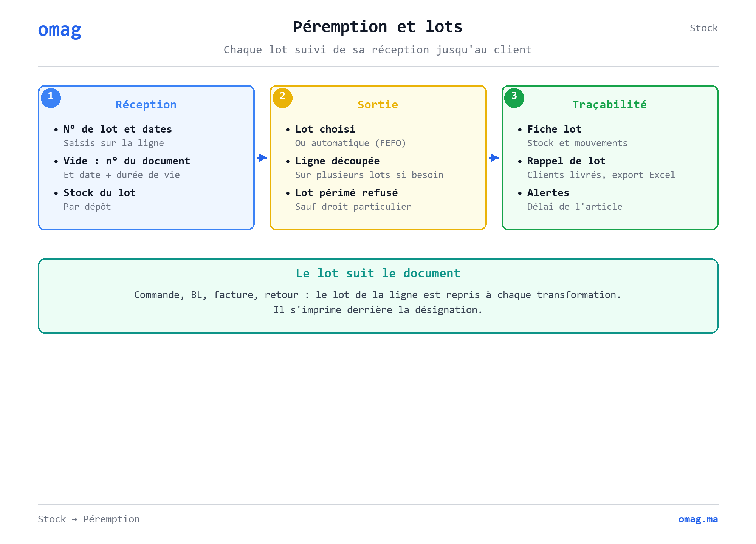Image resolution: width=756 pixels, height=544 pixels.
Task: Select the green number 3 badge
Action: (x=514, y=97)
